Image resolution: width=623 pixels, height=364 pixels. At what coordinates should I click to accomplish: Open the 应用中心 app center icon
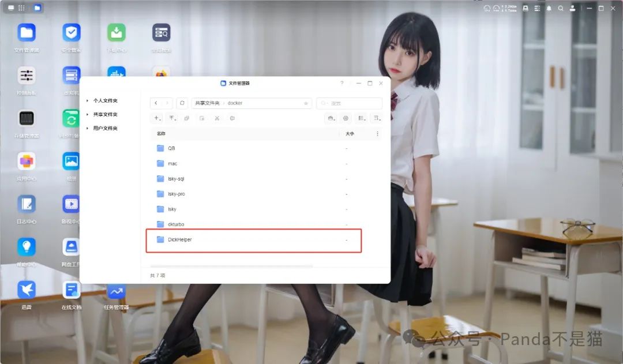click(27, 162)
